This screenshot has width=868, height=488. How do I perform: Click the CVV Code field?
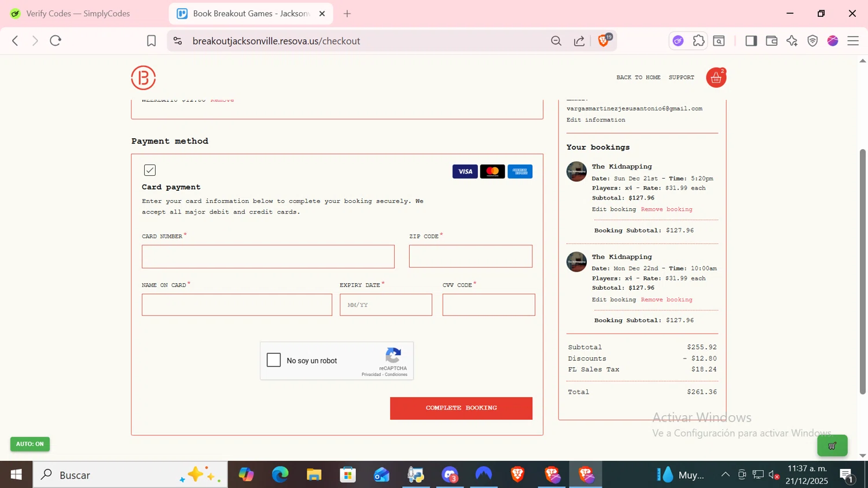click(489, 305)
